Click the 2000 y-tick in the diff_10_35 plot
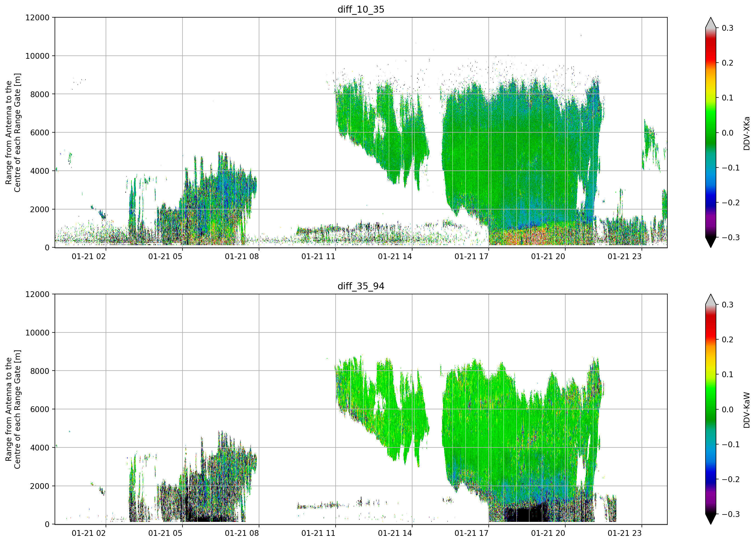The height and width of the screenshot is (543, 756). [40, 209]
